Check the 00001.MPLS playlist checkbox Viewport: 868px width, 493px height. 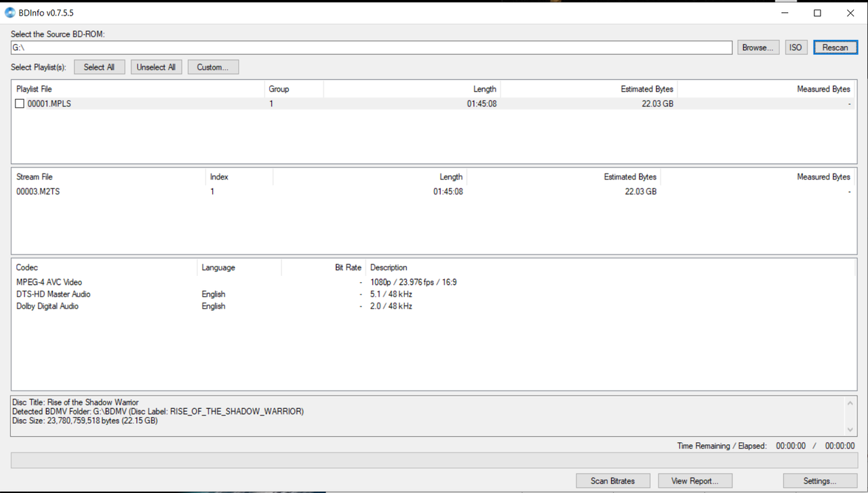point(20,104)
